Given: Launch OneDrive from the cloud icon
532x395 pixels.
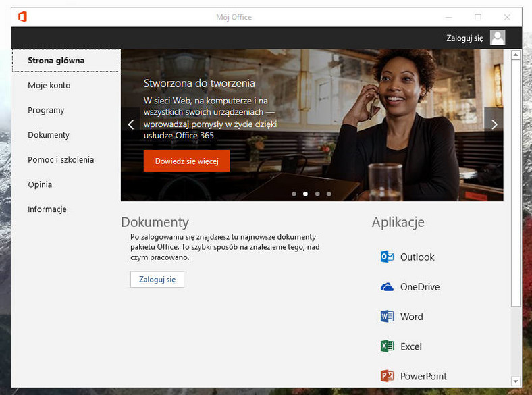Looking at the screenshot, I should tap(387, 287).
